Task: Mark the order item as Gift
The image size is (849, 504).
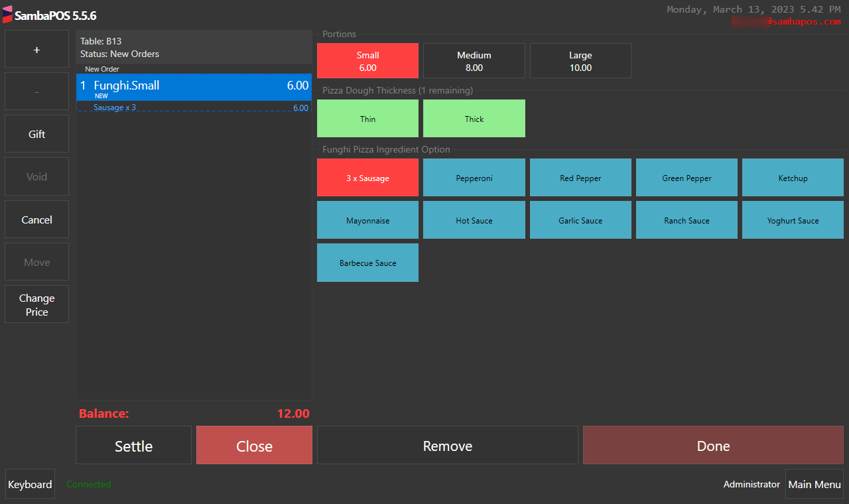Action: pyautogui.click(x=36, y=134)
